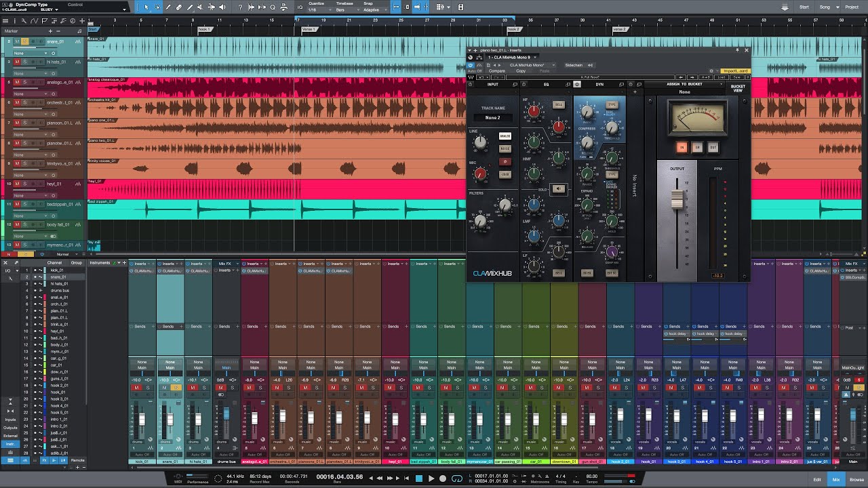The image size is (868, 488).
Task: Click Copy in the plugin header
Action: click(x=521, y=71)
